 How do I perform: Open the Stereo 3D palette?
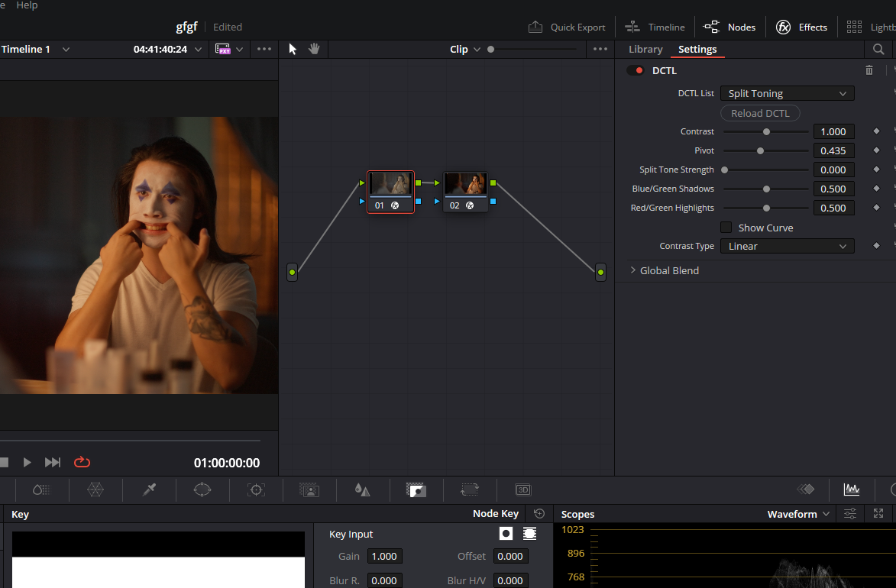(x=523, y=489)
